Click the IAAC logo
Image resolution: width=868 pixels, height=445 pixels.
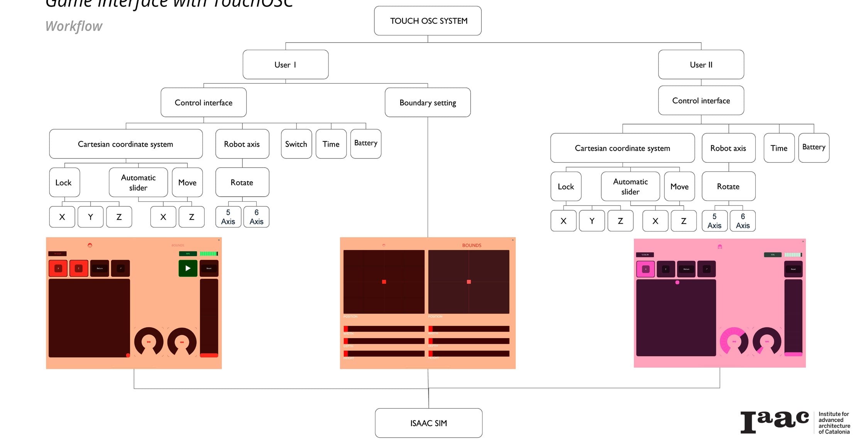(795, 422)
